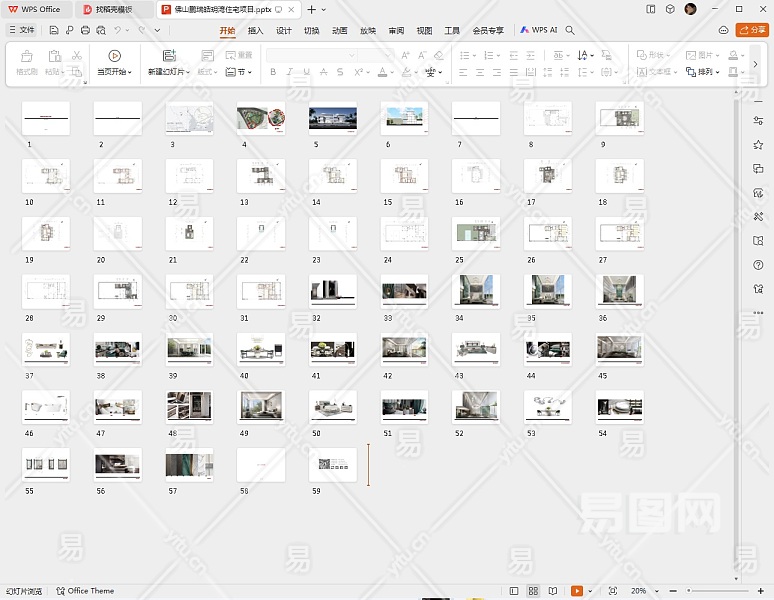Open the 文件 menu
This screenshot has width=774, height=600.
tap(22, 30)
